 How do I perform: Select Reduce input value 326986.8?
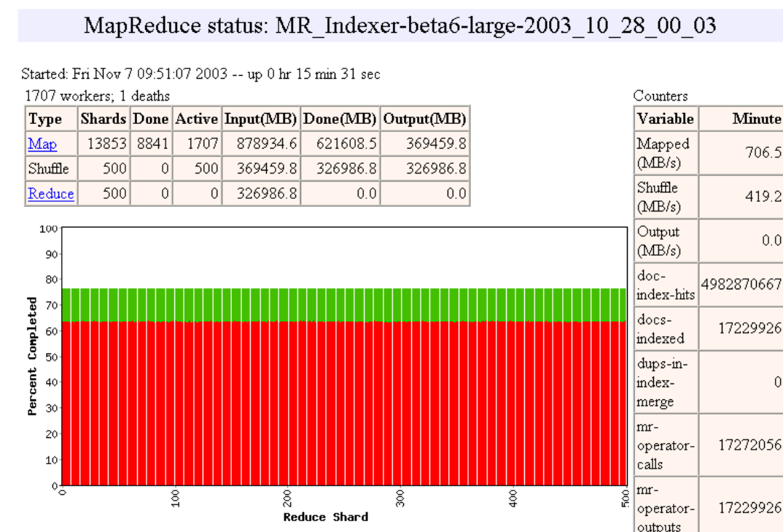pyautogui.click(x=267, y=194)
